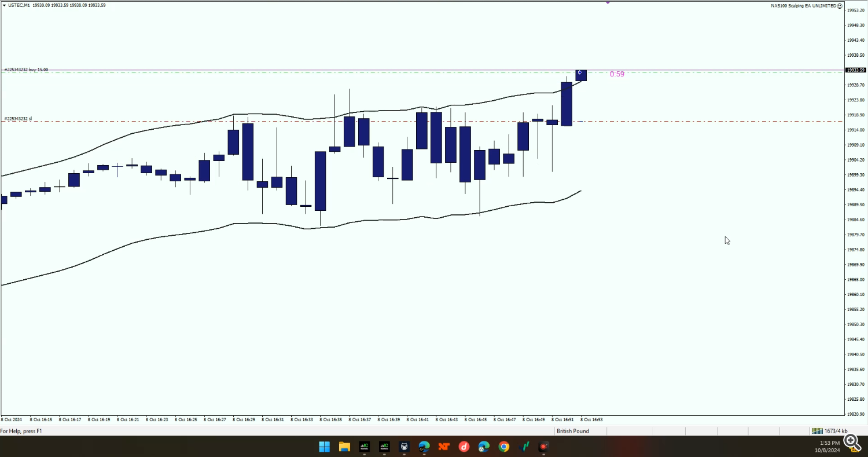Open the Windows Start menu

pyautogui.click(x=324, y=447)
